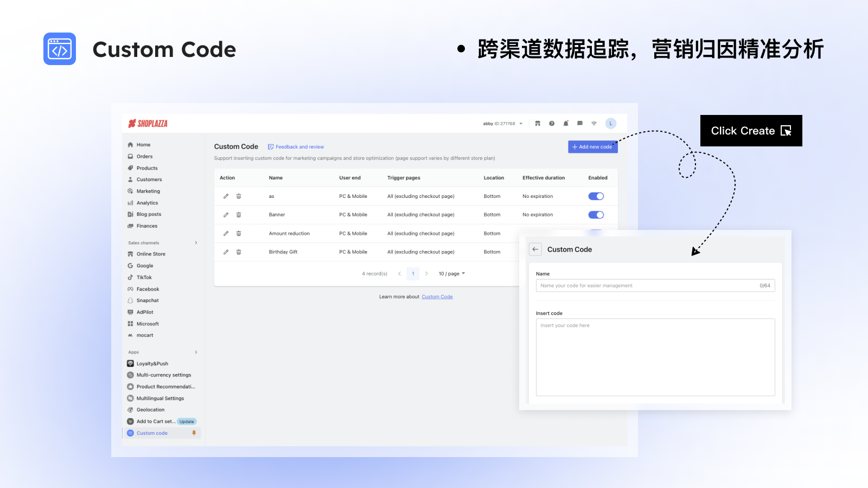Viewport: 868px width, 488px height.
Task: Click the edit pencil next to Banner
Action: 226,214
